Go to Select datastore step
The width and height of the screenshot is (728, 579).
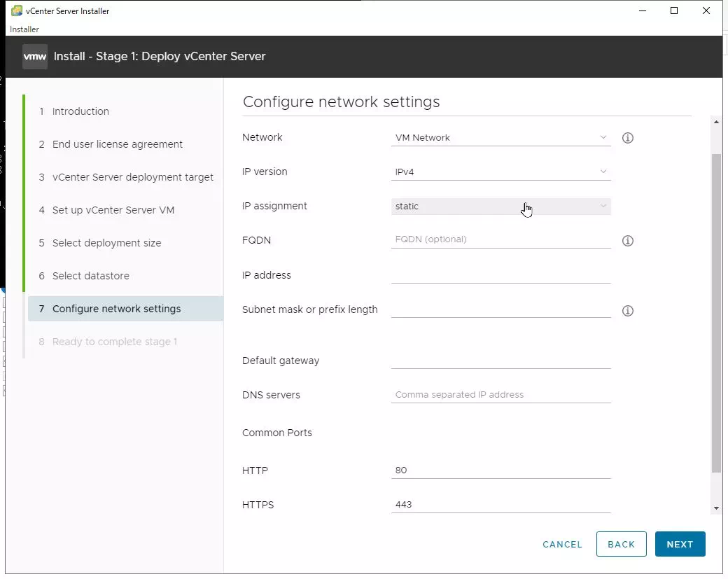point(90,277)
